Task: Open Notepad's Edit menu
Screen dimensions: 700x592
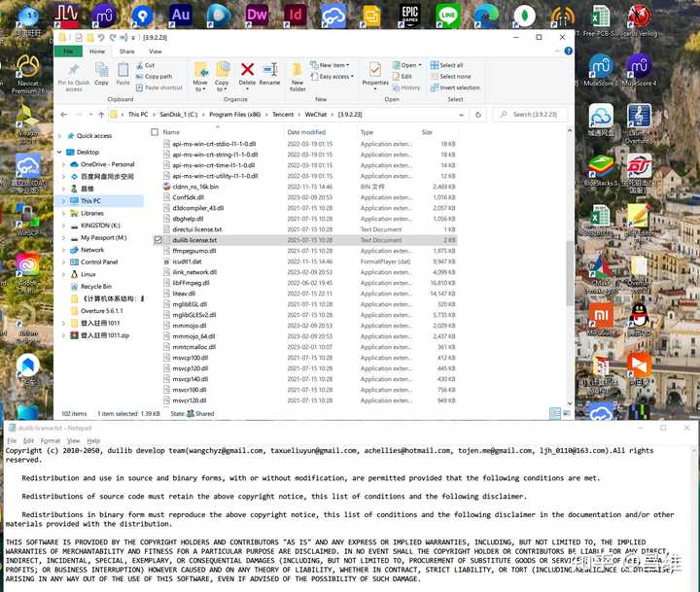Action: point(28,440)
